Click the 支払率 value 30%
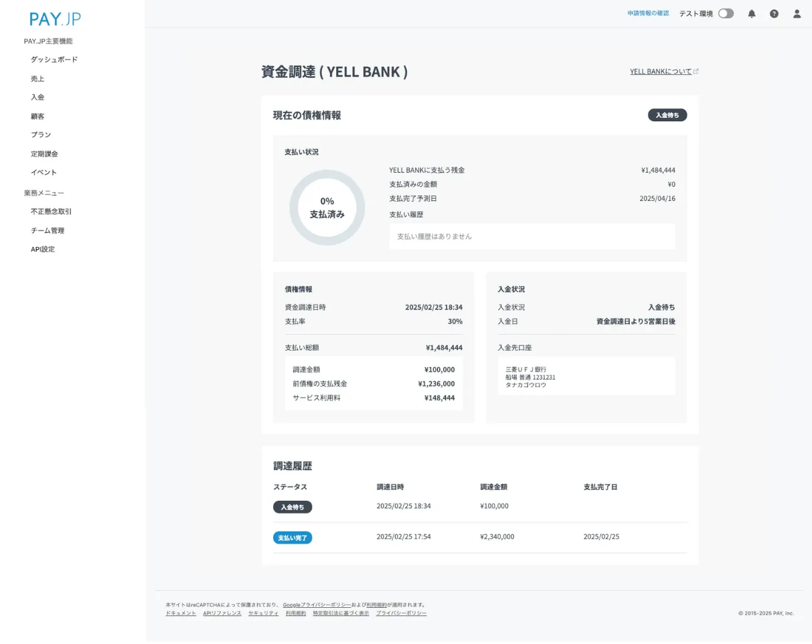Screen dimensions: 812x644 pyautogui.click(x=455, y=321)
